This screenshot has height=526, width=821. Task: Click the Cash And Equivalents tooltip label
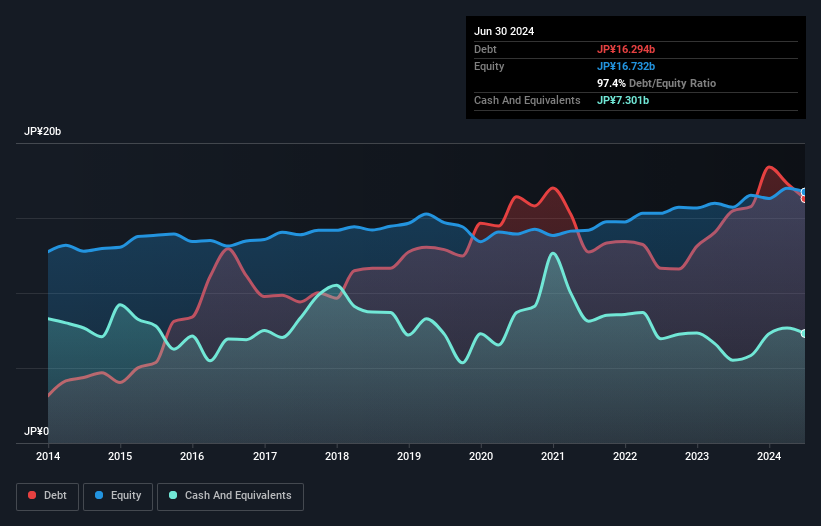(527, 100)
